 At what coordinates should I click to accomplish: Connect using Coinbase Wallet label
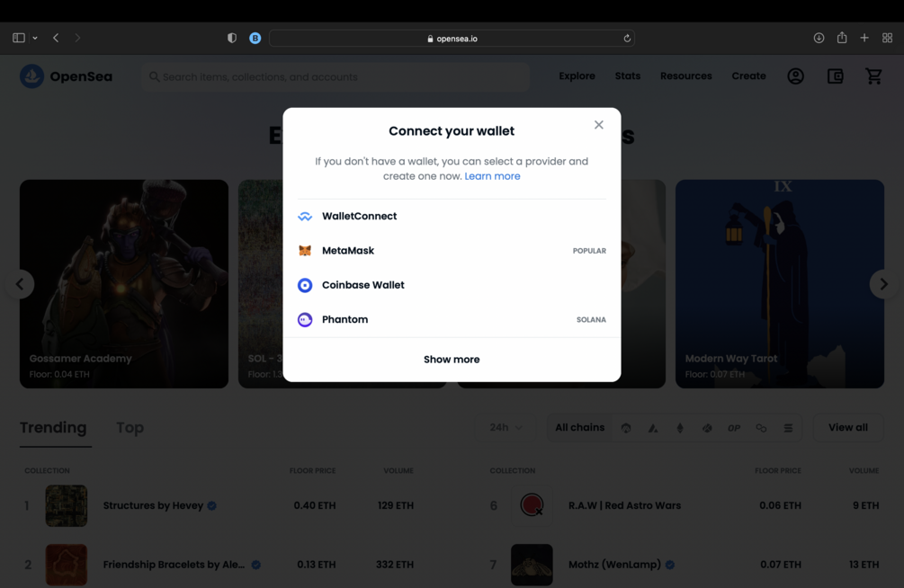363,285
